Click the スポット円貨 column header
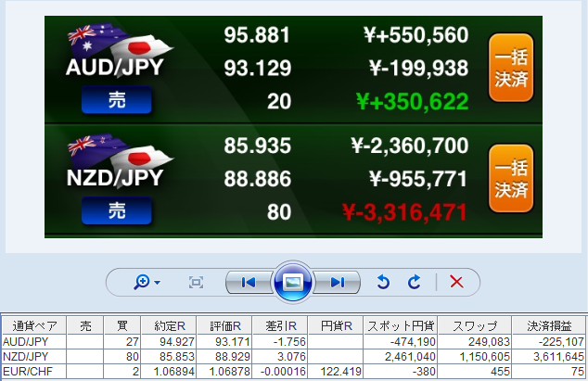Screen dimensions: 588x381 coord(400,325)
